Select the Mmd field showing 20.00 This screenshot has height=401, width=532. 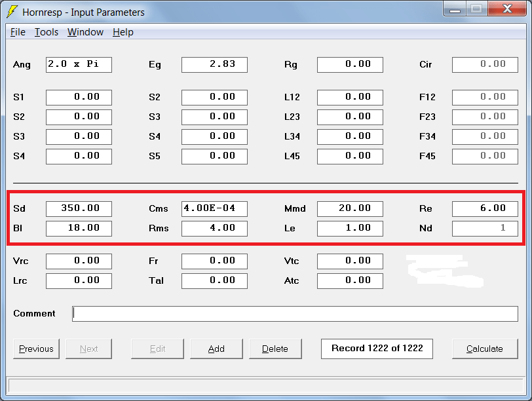coord(350,208)
